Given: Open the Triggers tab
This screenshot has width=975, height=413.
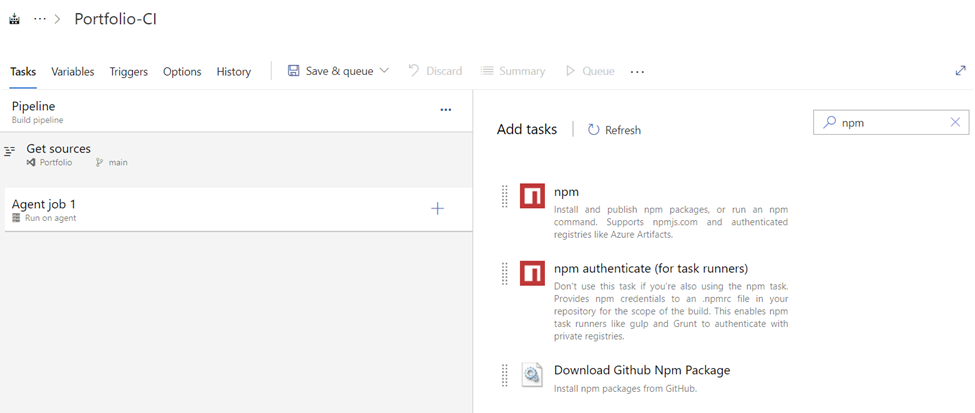Looking at the screenshot, I should pyautogui.click(x=129, y=72).
